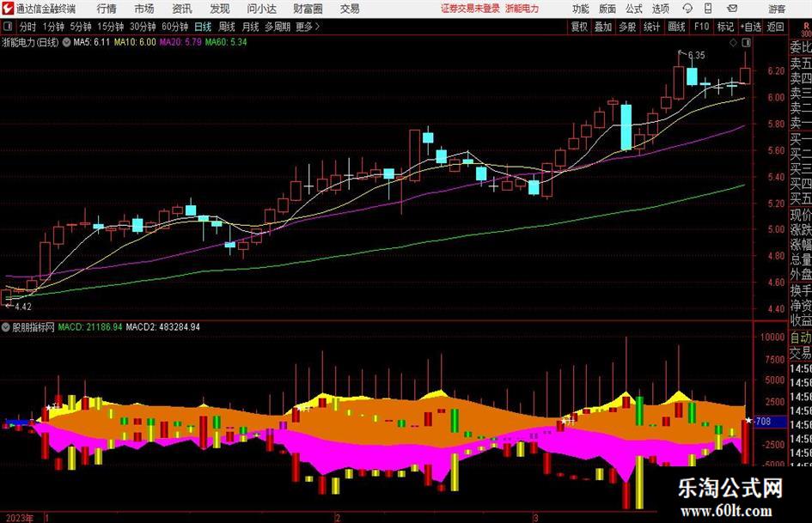Open the 发现 menu

220,9
